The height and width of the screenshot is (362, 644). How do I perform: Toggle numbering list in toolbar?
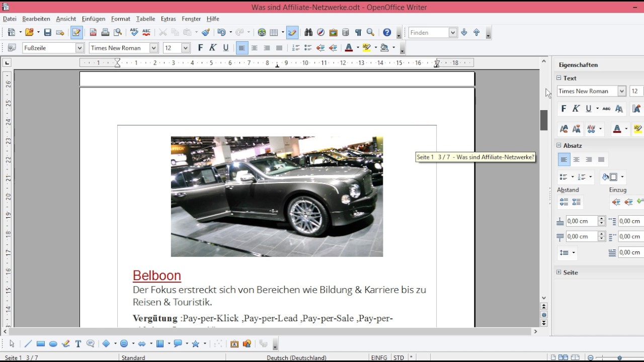click(296, 48)
